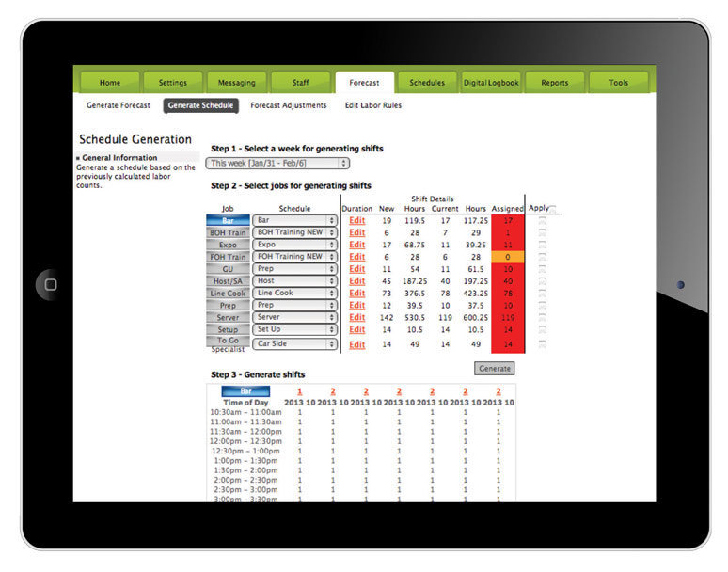Check the Apply box for FOH Train row
Image resolution: width=728 pixels, height=572 pixels.
click(543, 257)
